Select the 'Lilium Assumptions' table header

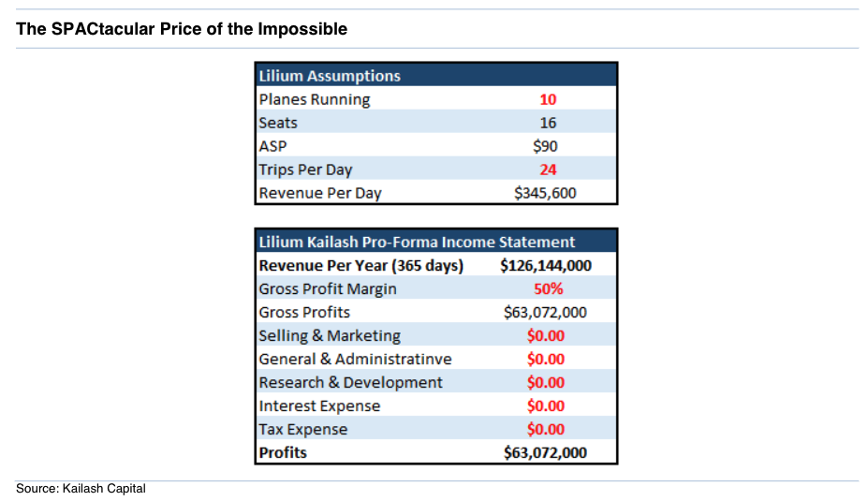(329, 76)
